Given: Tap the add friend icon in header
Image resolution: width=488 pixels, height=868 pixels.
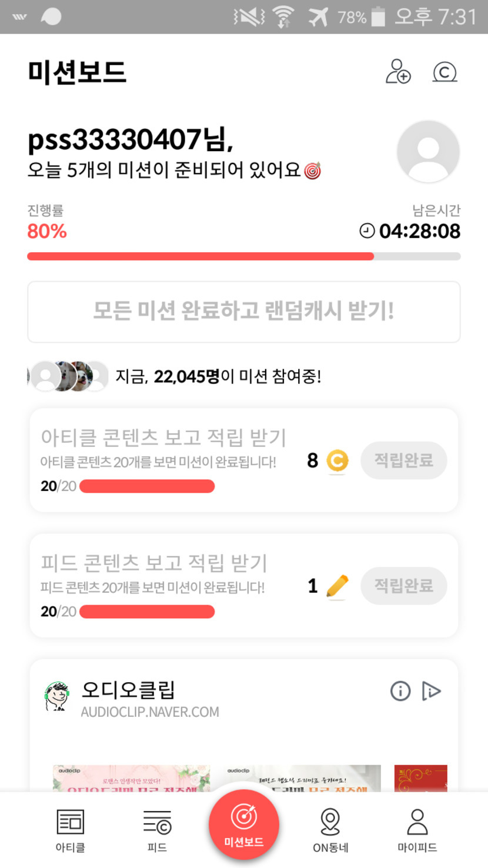Looking at the screenshot, I should click(x=398, y=72).
